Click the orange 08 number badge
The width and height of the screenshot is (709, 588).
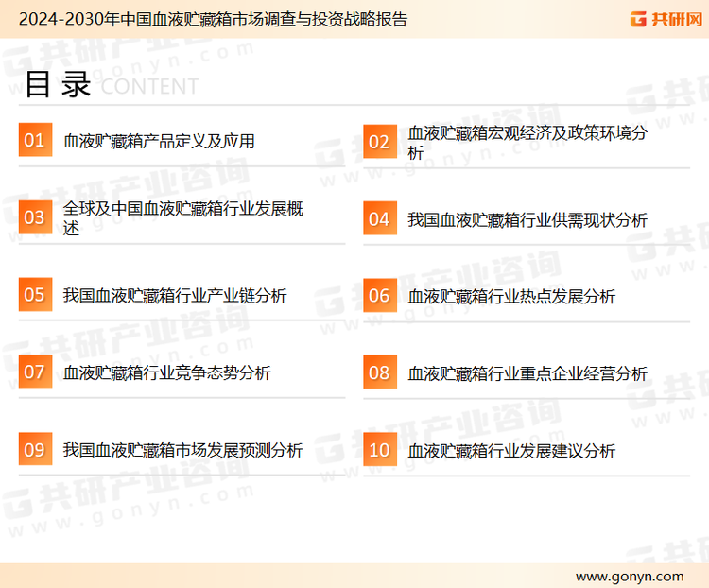point(380,372)
